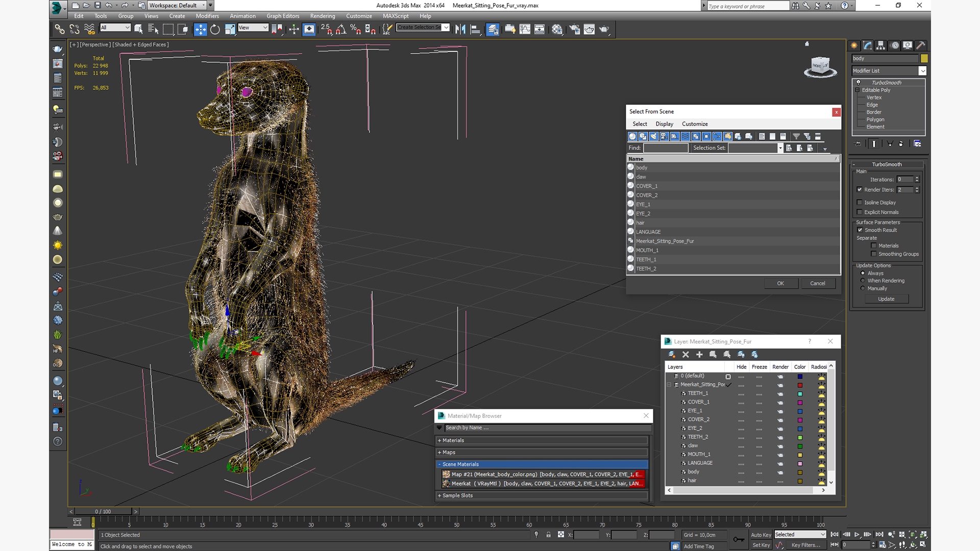Viewport: 980px width, 551px height.
Task: Click the Mirror tool icon
Action: pos(460,30)
